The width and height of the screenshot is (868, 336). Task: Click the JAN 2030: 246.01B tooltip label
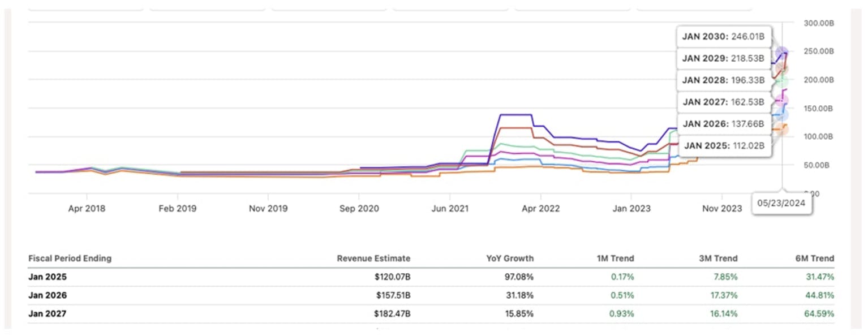coord(723,36)
